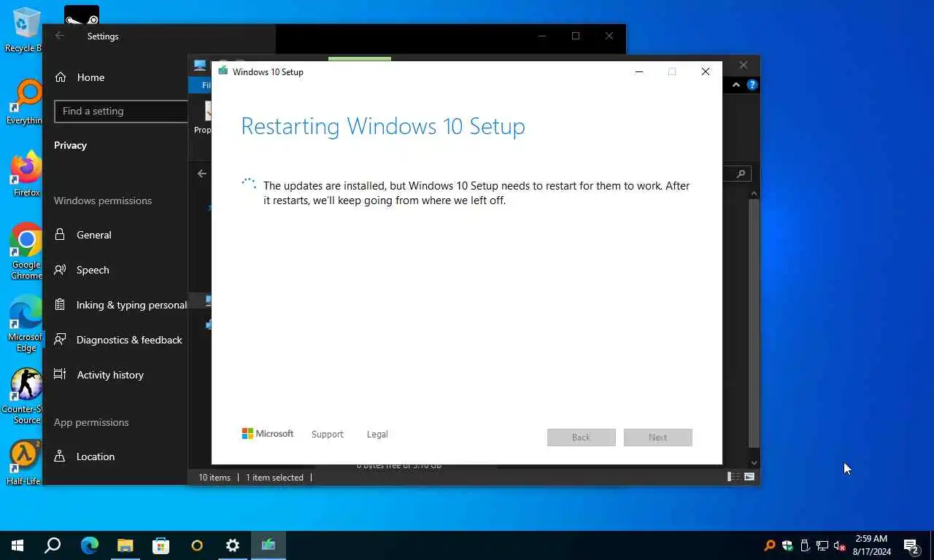Collapse the File Explorer ribbon chevron

point(736,85)
